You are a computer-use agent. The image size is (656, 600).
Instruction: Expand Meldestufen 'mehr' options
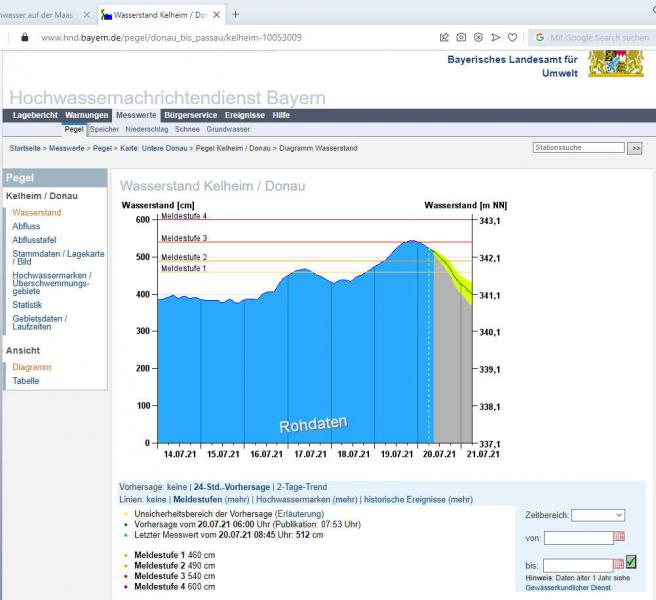click(237, 499)
